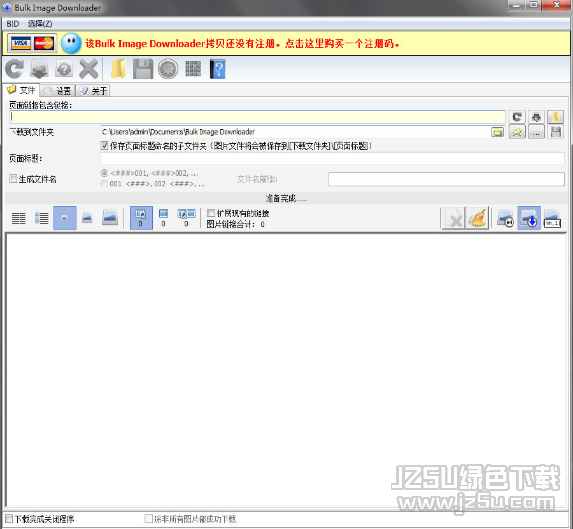Click the Visa and MasterCard purchase icon

tap(33, 43)
